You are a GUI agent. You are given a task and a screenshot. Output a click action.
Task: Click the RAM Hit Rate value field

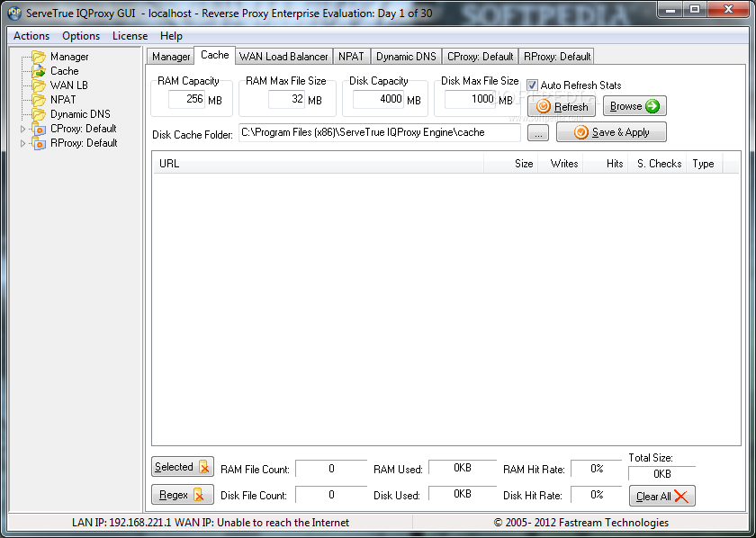click(597, 469)
